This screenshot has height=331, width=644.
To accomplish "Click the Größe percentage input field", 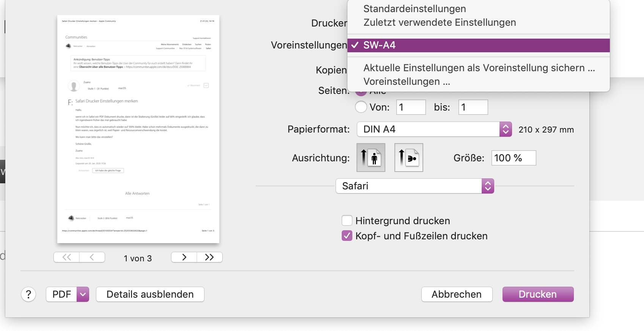I will point(514,158).
